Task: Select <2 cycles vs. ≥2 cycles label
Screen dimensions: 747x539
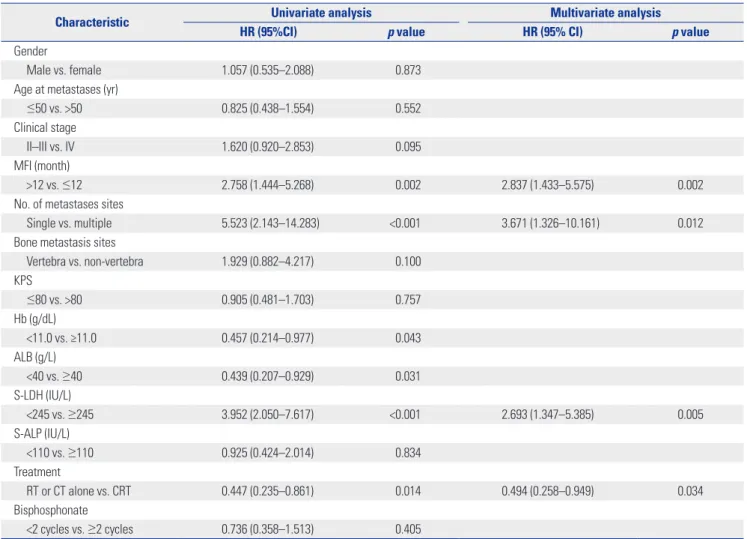Action: 80,529
